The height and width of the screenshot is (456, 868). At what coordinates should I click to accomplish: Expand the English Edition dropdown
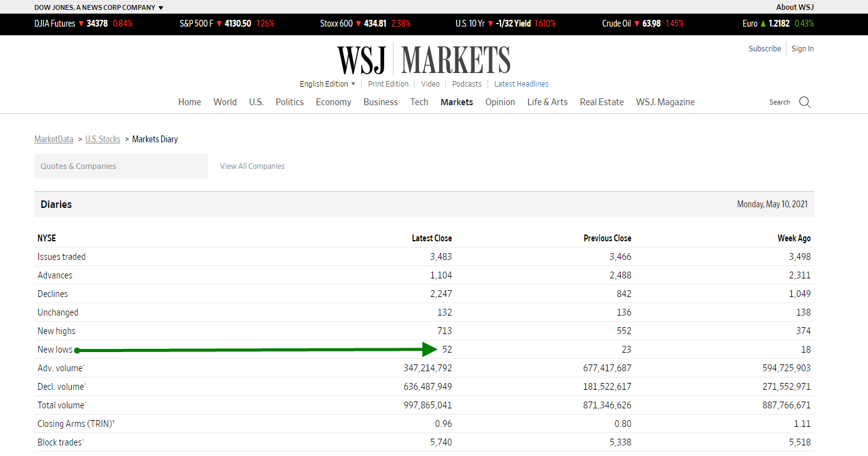pos(328,84)
